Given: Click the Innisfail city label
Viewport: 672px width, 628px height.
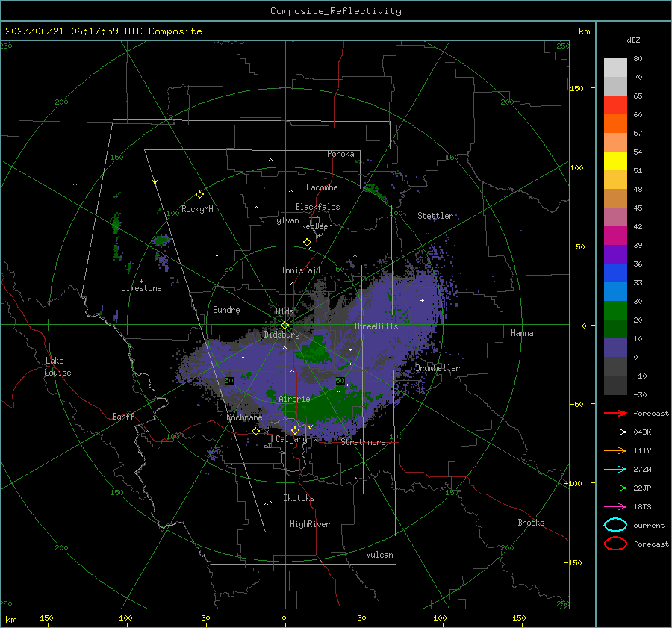Looking at the screenshot, I should [x=301, y=270].
